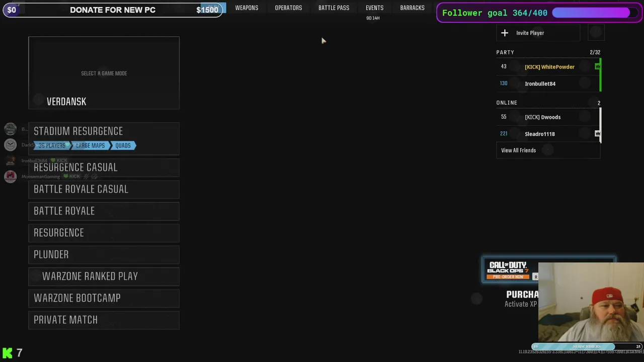Image resolution: width=644 pixels, height=362 pixels.
Task: Click the crown icon on the WhitePowder row
Action: pyautogui.click(x=597, y=66)
